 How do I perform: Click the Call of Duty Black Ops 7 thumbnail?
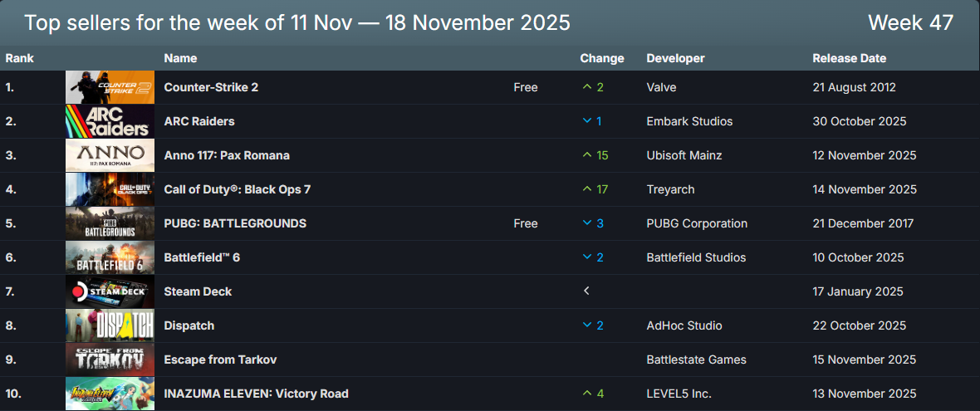pos(110,189)
